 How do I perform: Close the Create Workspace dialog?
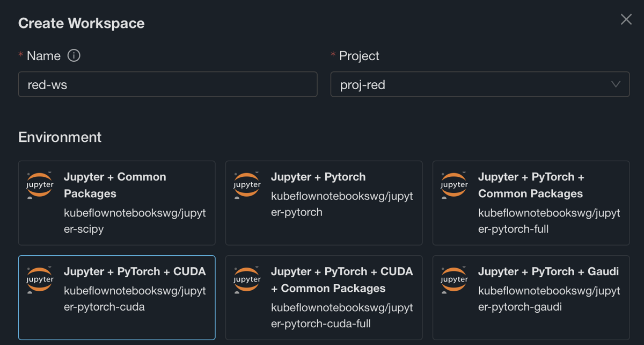click(x=626, y=20)
